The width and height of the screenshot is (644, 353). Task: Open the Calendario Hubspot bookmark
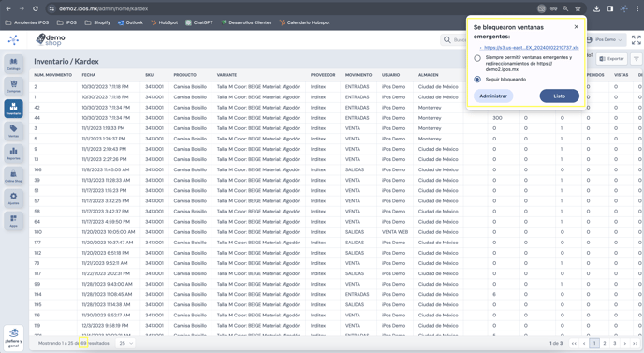305,22
